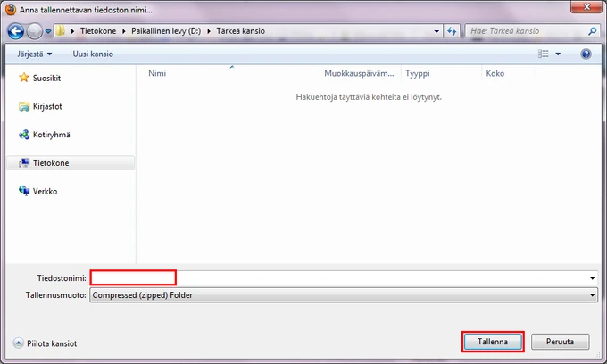Screen dimensions: 607x364
Task: Select Kotiryhmä in the navigation pane
Action: click(44, 135)
